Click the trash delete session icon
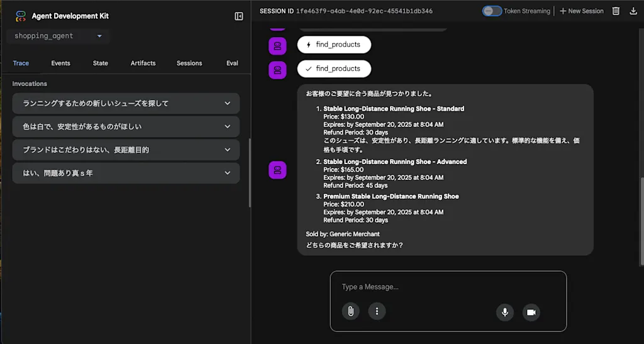This screenshot has height=344, width=644. pos(616,11)
